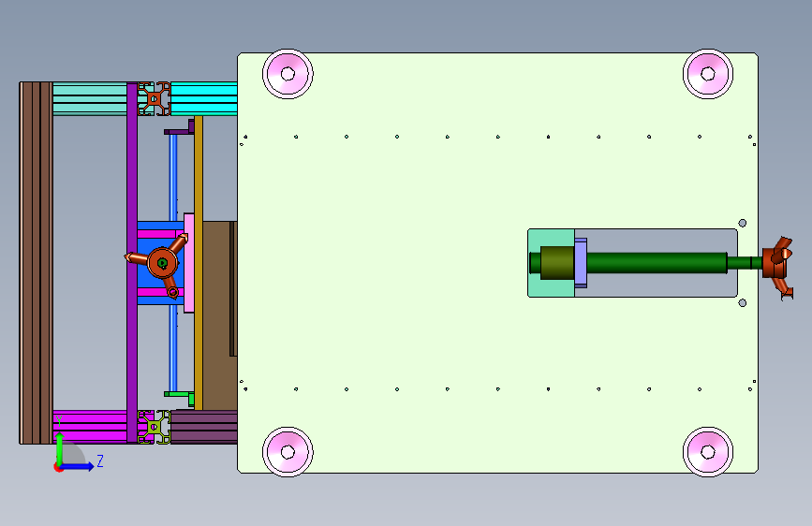812x526 pixels.
Task: Click the tall purple vertical bar
Action: point(132,263)
